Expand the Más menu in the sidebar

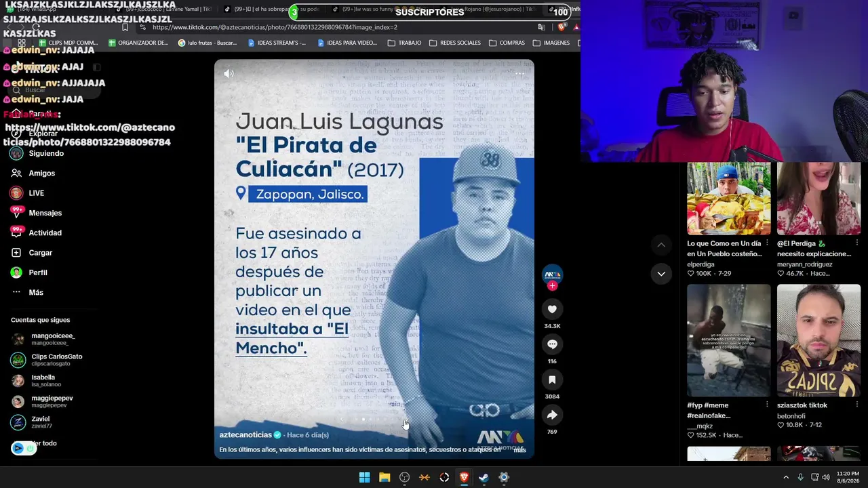tap(27, 293)
